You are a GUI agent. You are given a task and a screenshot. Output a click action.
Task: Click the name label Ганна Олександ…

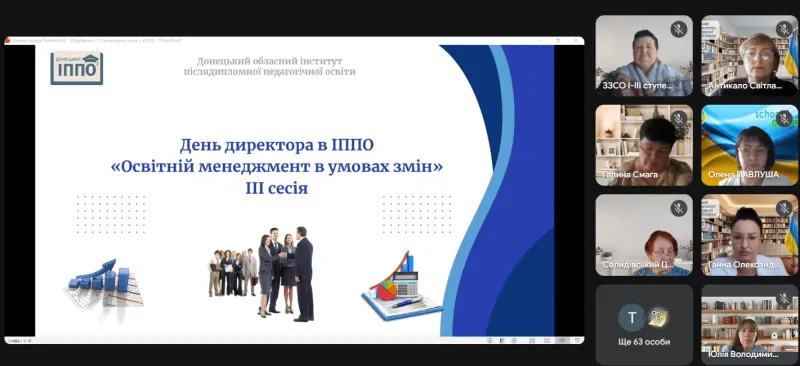click(743, 265)
